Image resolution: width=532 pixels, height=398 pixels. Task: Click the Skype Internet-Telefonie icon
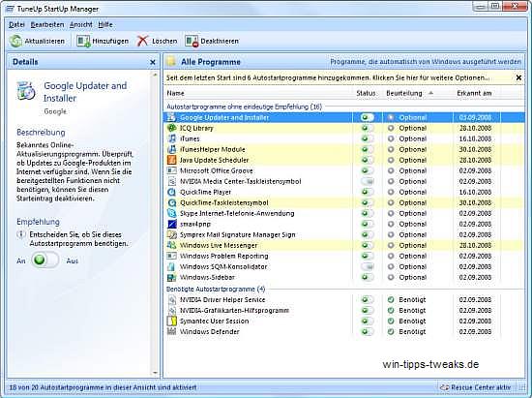pos(172,213)
